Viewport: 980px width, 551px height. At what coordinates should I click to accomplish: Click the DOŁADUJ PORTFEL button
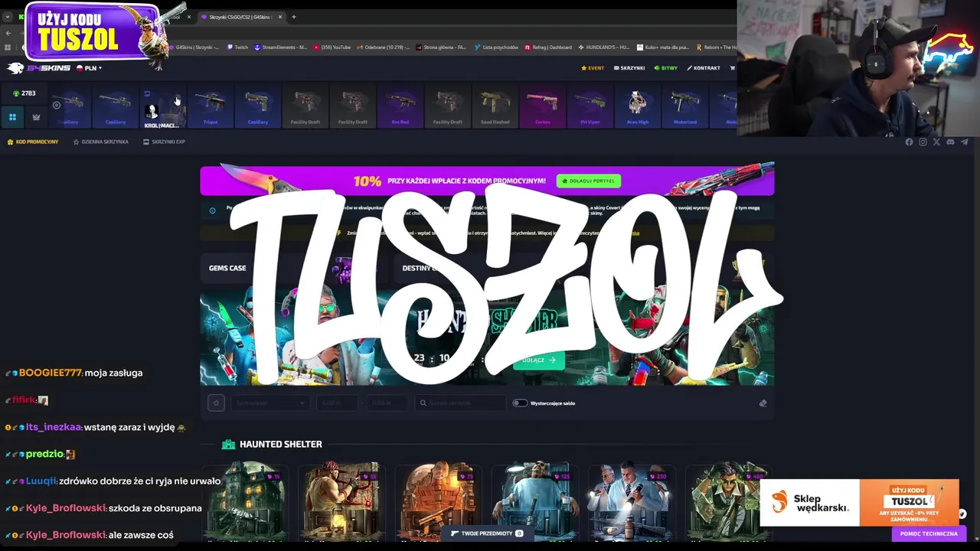coord(588,181)
